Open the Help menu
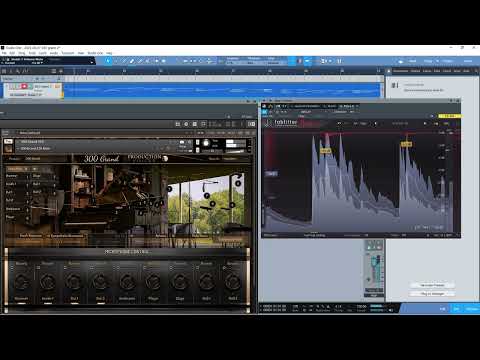Viewport: 480px width, 360px height. pos(109,53)
